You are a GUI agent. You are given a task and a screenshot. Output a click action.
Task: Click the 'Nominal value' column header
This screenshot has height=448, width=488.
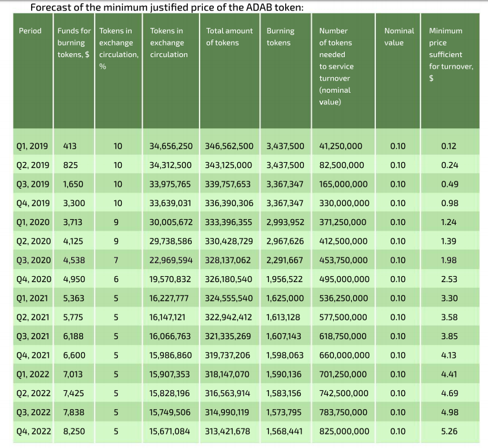(399, 37)
